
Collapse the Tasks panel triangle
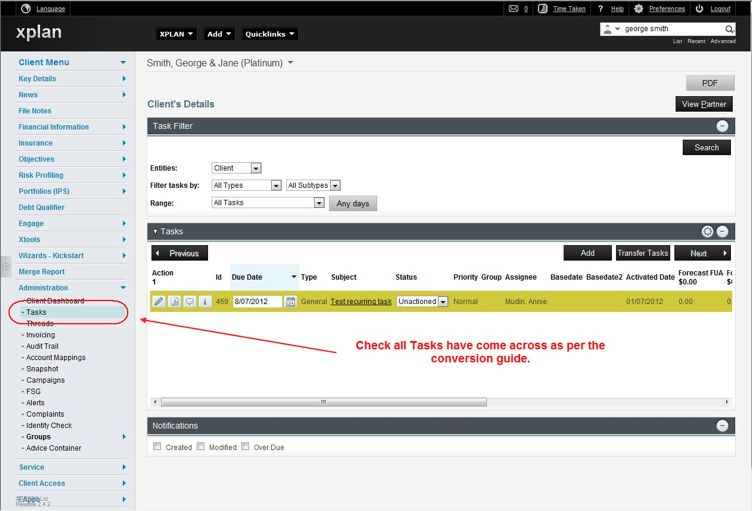(x=155, y=231)
